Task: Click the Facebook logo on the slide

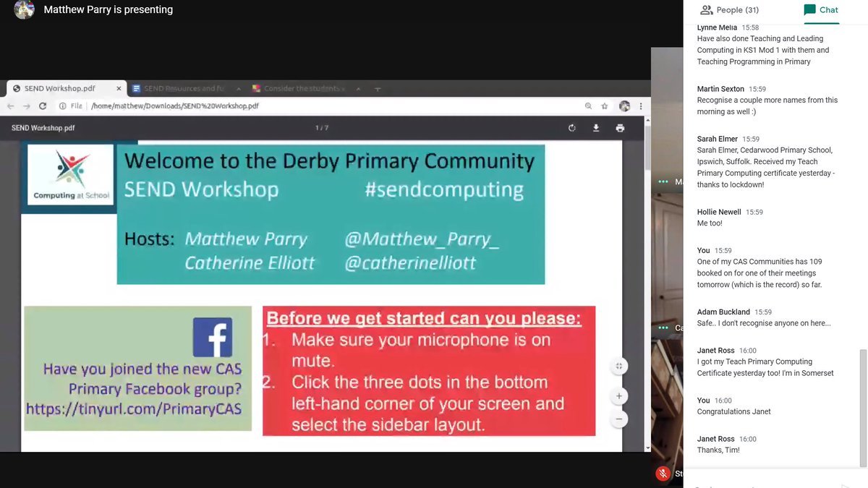Action: click(x=213, y=337)
